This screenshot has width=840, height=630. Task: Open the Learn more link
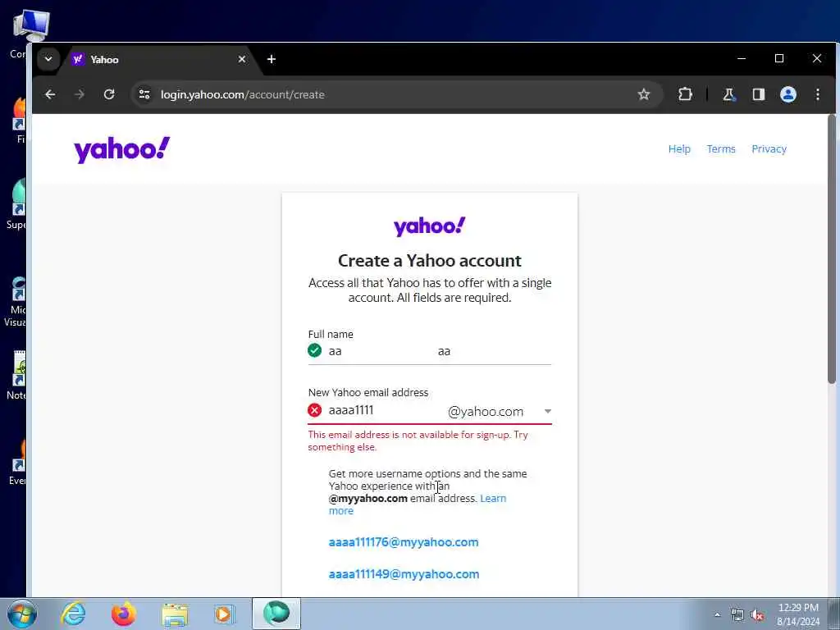coord(493,498)
